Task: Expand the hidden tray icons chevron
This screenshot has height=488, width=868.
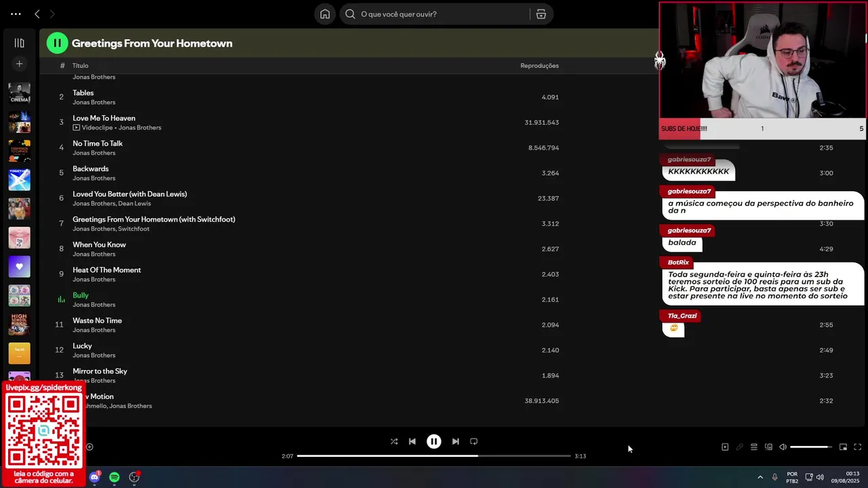Action: coord(760,477)
